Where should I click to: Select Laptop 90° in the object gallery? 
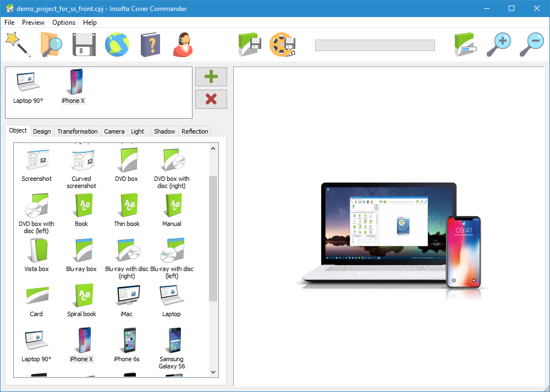(x=36, y=346)
